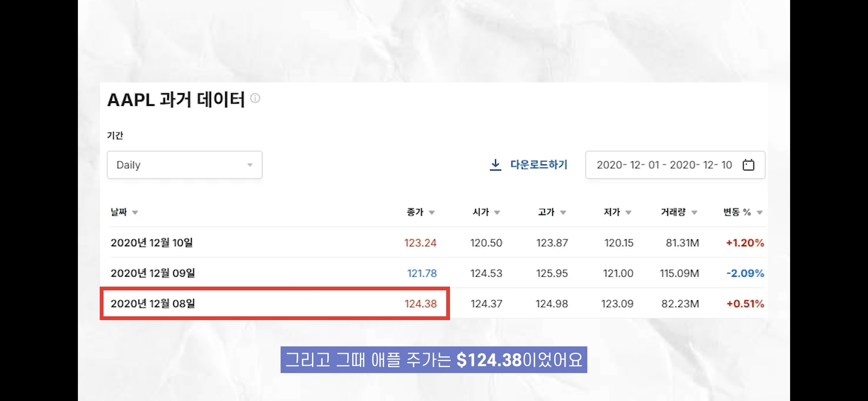Click the download icon next to 다운로드하기

pos(494,164)
